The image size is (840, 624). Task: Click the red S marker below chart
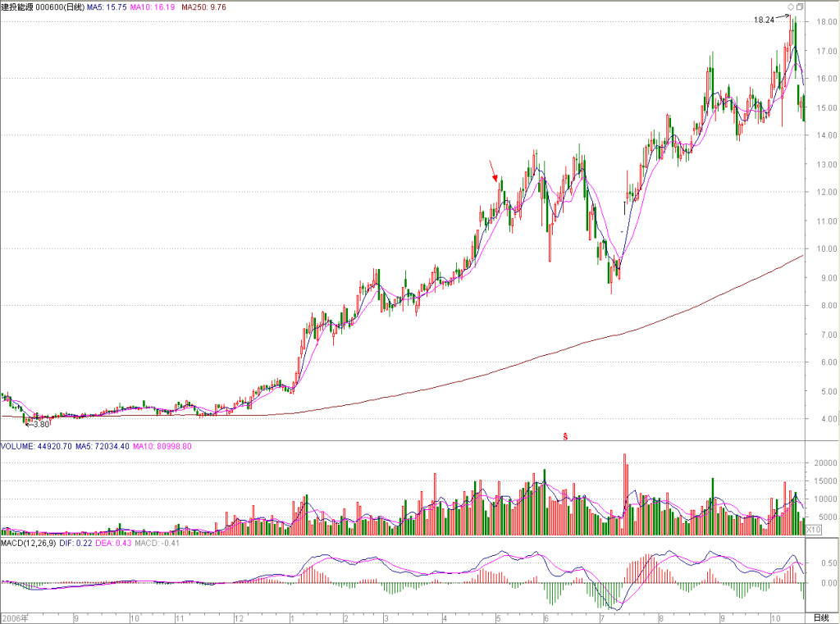click(565, 436)
